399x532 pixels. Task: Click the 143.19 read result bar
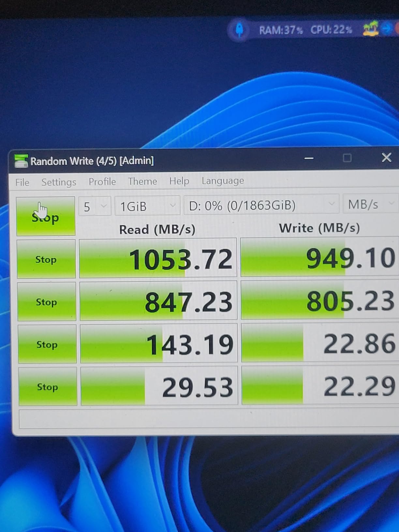[158, 344]
